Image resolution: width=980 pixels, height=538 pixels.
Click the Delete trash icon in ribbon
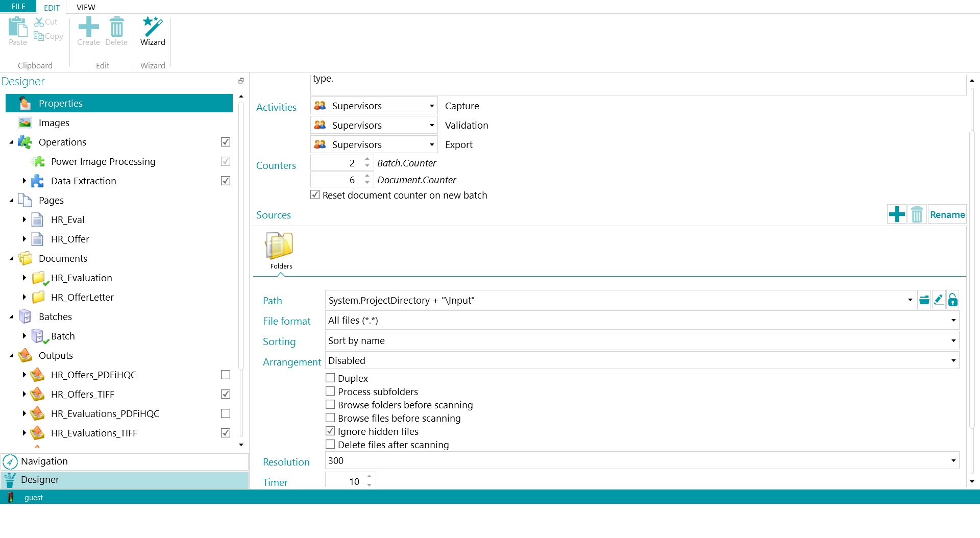click(116, 32)
